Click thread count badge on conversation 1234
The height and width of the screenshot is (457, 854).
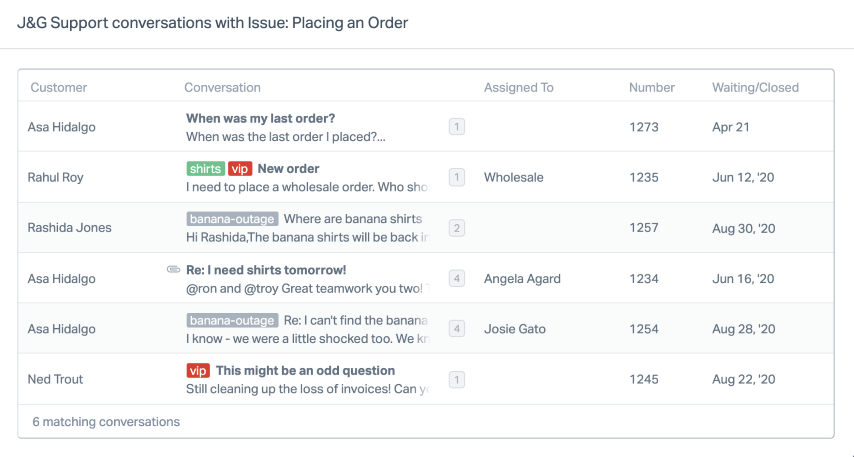click(457, 279)
